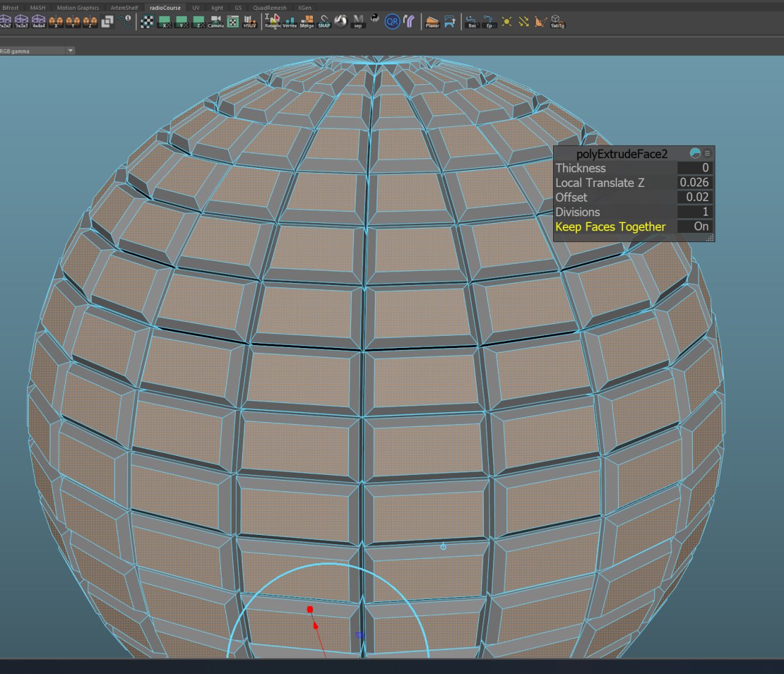The height and width of the screenshot is (674, 784).
Task: Click the 4x4x4 lattice shelf icon
Action: (39, 21)
